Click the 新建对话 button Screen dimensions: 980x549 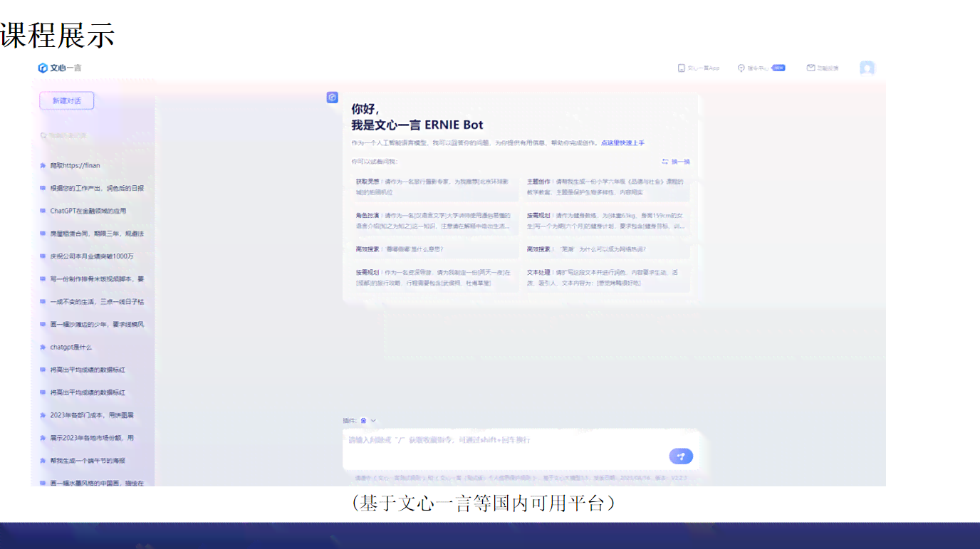point(67,100)
